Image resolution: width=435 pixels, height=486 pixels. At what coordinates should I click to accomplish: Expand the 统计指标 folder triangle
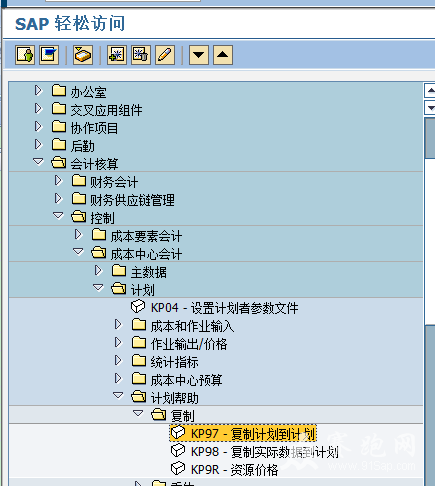coord(118,361)
